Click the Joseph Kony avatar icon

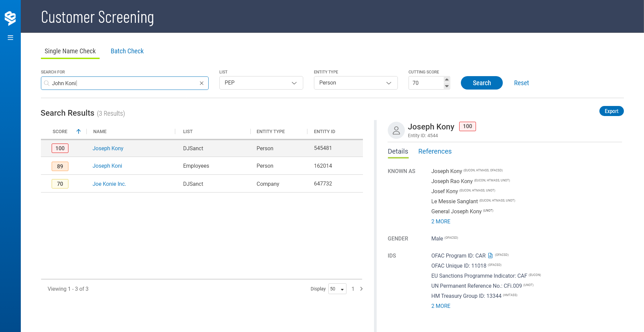click(x=396, y=130)
